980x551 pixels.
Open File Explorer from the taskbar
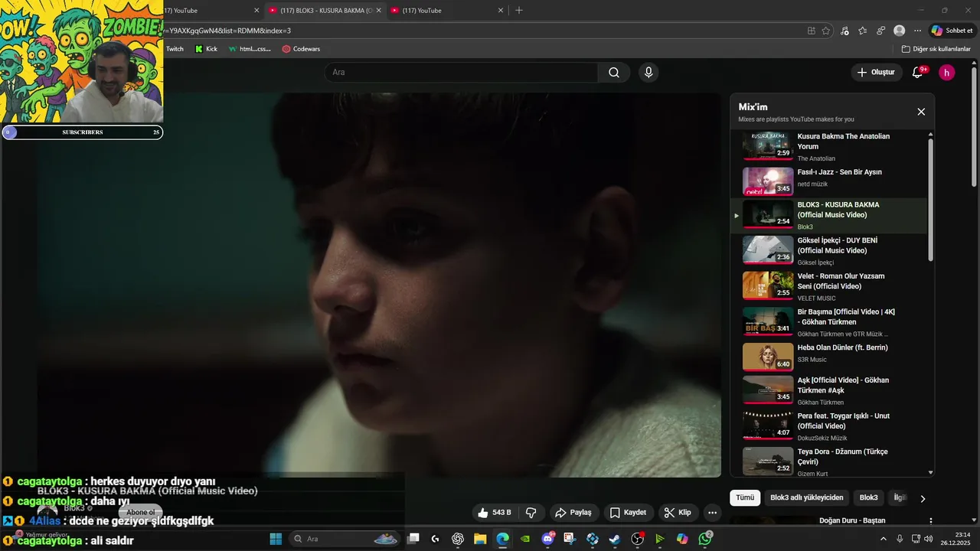pos(480,539)
